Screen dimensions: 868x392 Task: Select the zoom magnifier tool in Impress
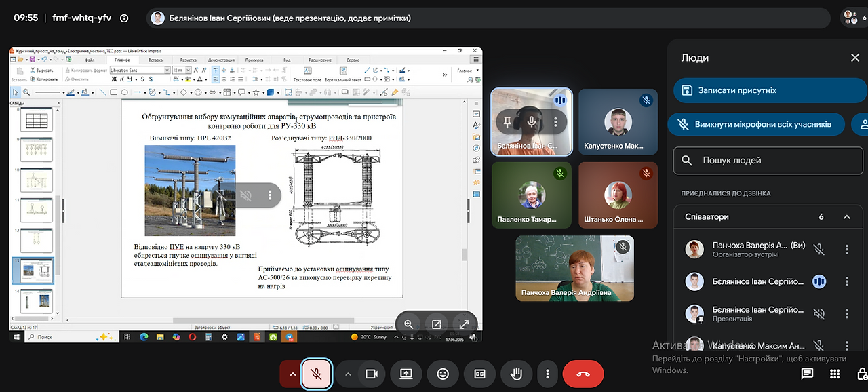point(26,92)
